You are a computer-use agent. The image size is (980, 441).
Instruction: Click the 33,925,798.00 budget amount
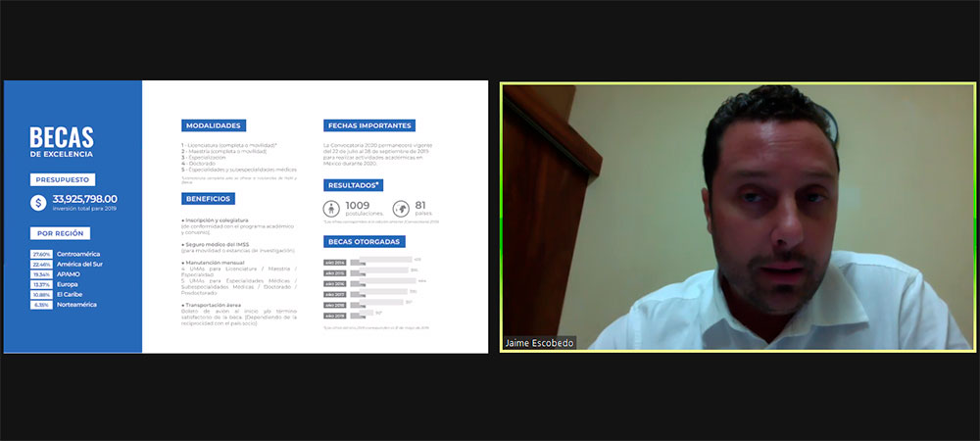point(86,199)
